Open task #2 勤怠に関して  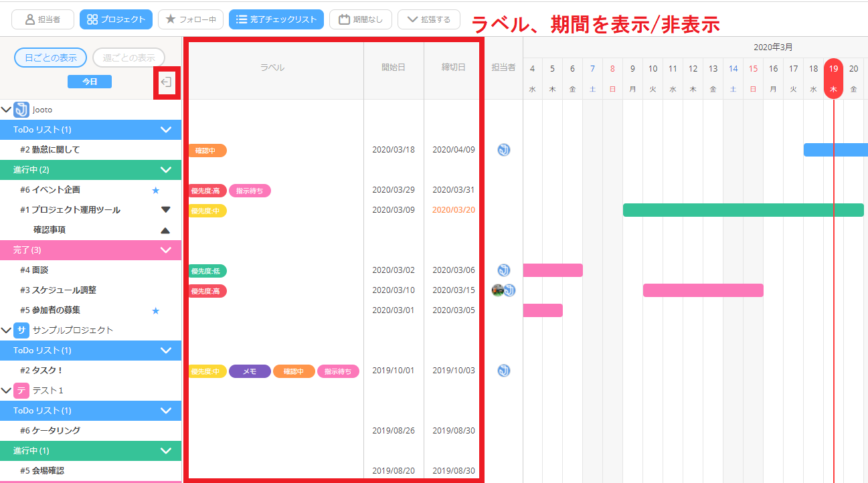point(50,150)
